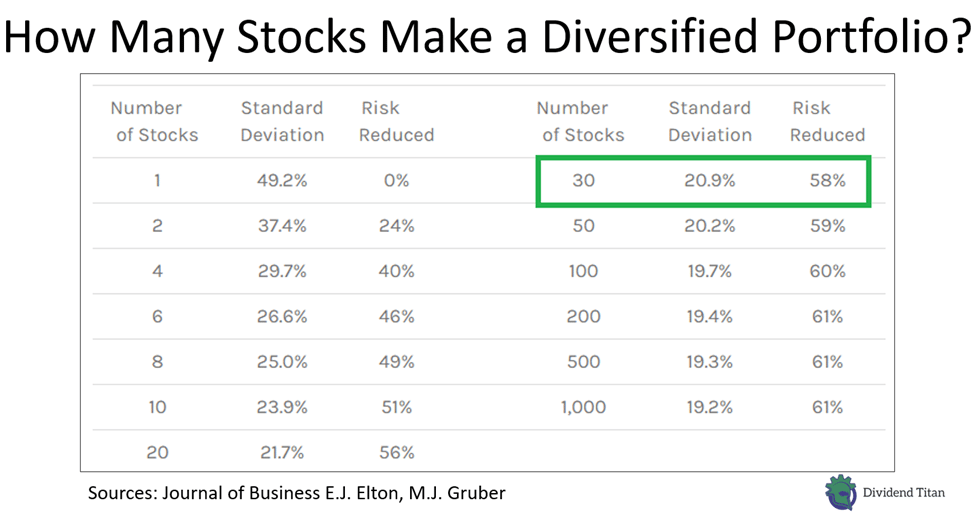This screenshot has width=975, height=525.
Task: Select the 37.4% standard deviation value
Action: click(x=282, y=226)
